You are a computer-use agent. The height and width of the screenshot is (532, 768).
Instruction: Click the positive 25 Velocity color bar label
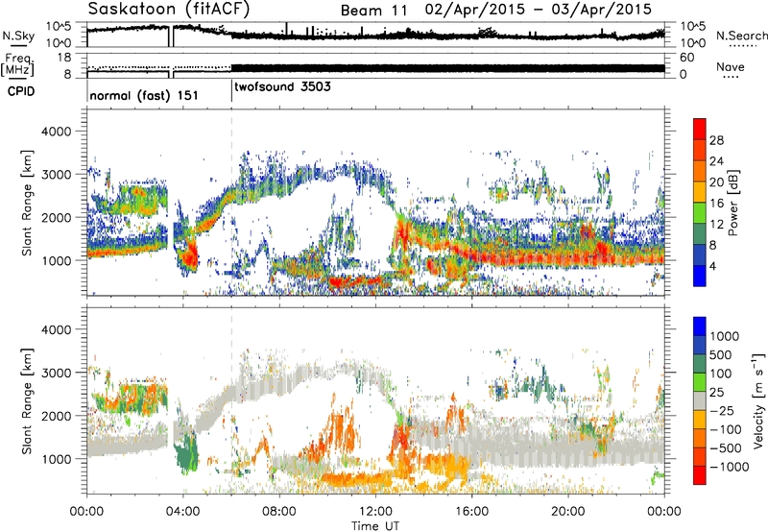pyautogui.click(x=717, y=393)
